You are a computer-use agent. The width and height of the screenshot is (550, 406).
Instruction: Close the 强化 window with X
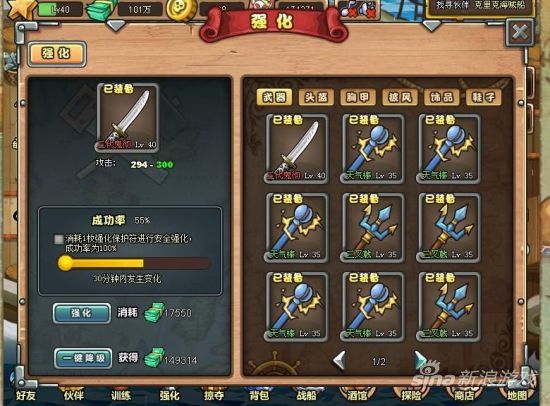click(519, 33)
